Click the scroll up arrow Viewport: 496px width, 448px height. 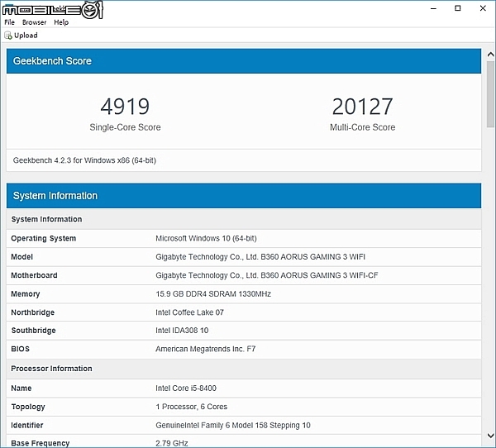(x=490, y=55)
